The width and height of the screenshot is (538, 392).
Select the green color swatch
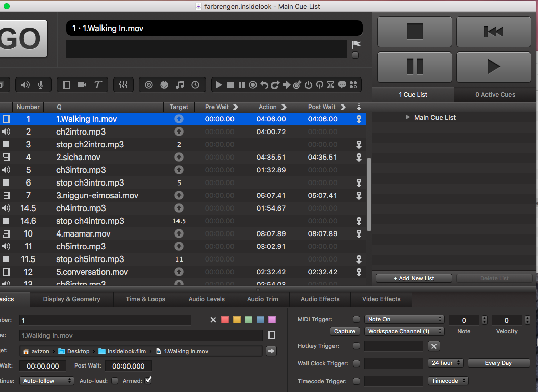click(249, 320)
